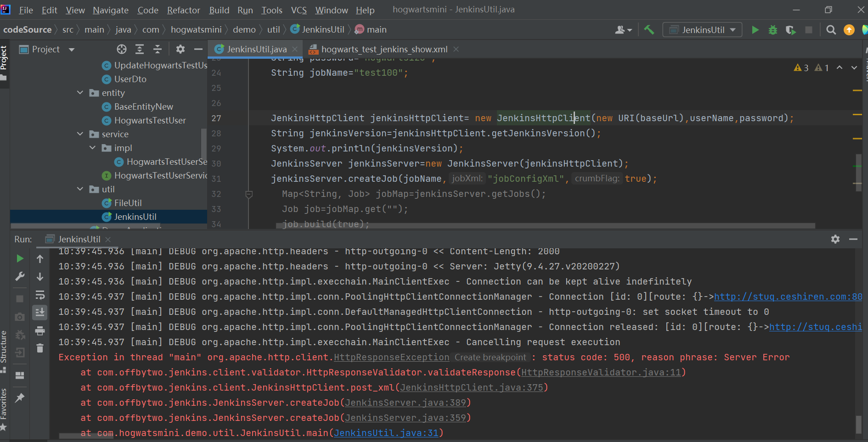Open JenkinsServer.java:389 stack link

click(406, 403)
